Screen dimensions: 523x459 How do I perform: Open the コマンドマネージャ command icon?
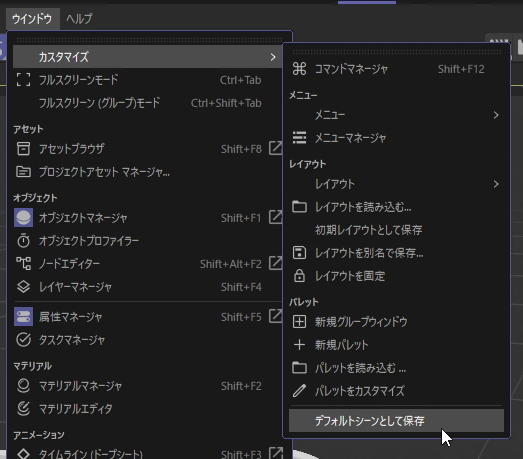pos(299,69)
